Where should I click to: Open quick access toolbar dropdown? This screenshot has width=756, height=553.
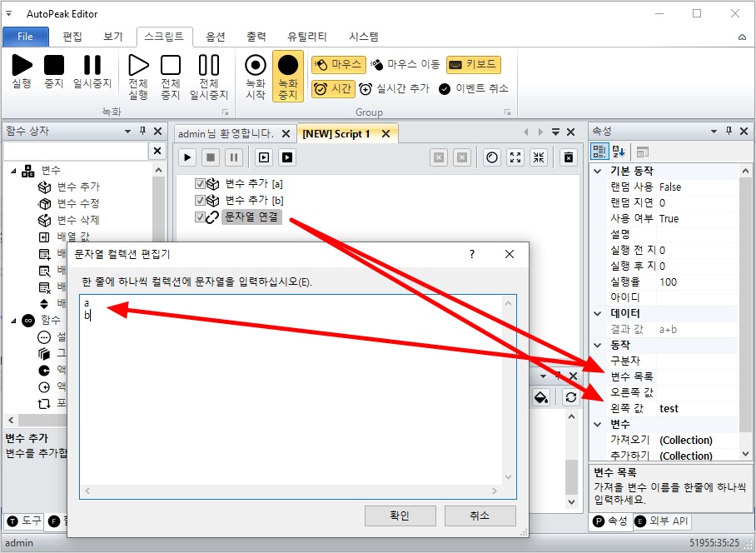point(8,13)
